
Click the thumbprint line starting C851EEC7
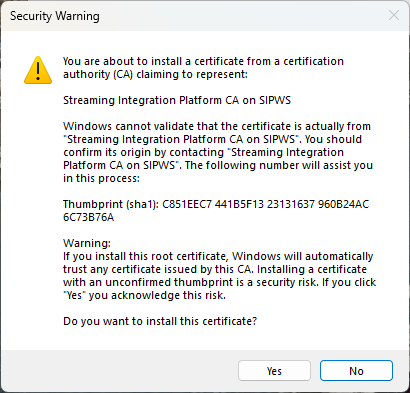216,204
